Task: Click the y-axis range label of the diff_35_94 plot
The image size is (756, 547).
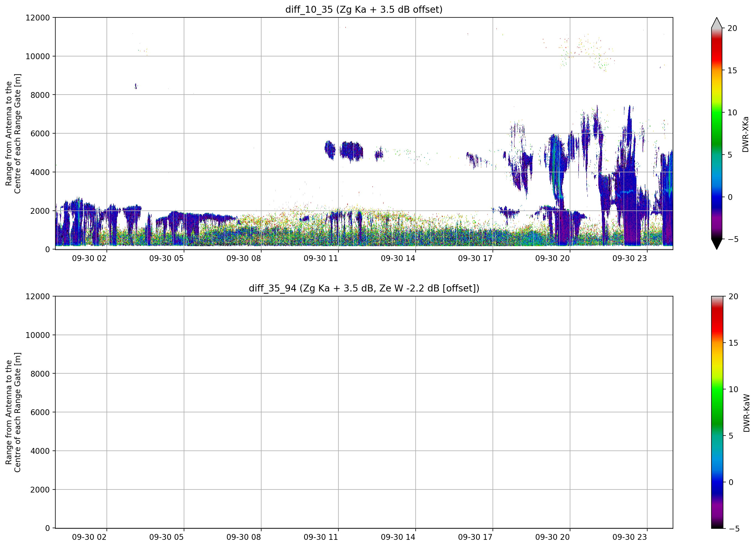Action: tap(13, 412)
